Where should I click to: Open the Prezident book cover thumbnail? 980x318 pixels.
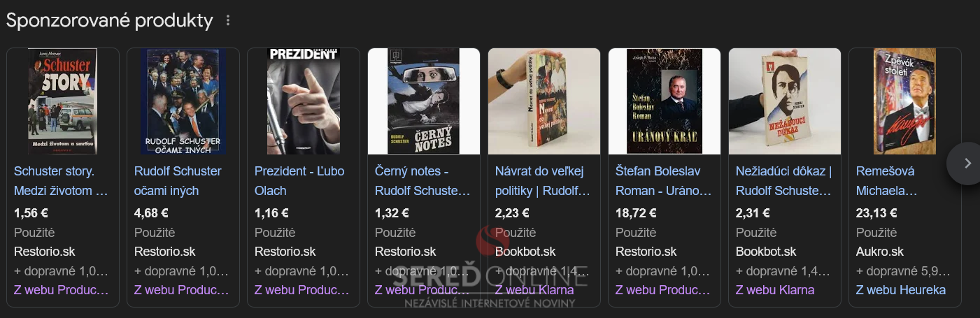pyautogui.click(x=304, y=101)
